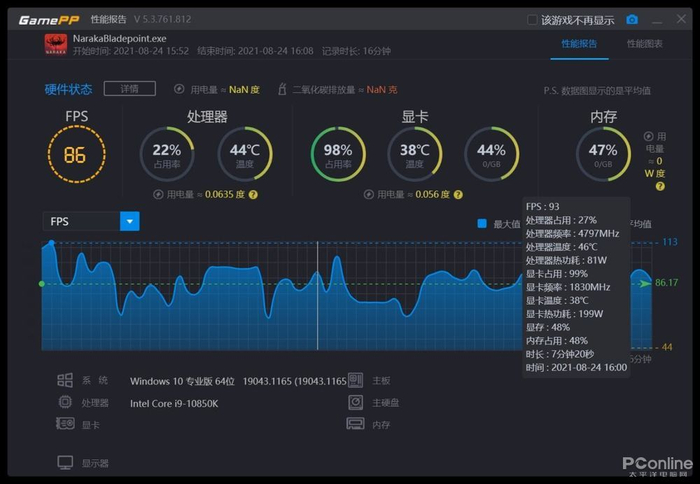The image size is (700, 484).
Task: Click the CPU 22% usage gauge
Action: [x=167, y=154]
